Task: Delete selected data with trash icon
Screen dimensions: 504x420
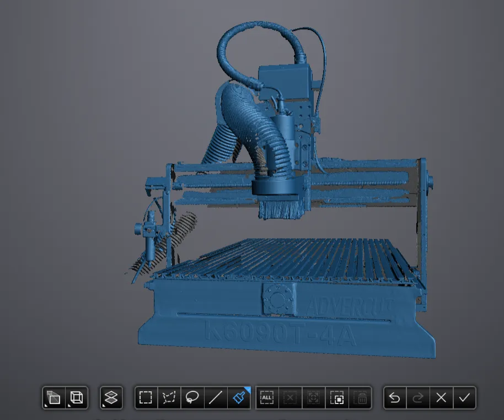Action: click(360, 397)
